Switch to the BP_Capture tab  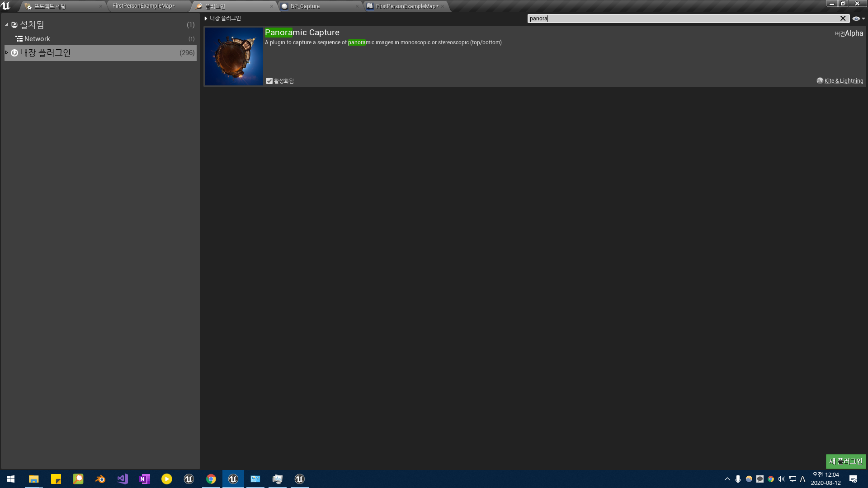pyautogui.click(x=305, y=6)
